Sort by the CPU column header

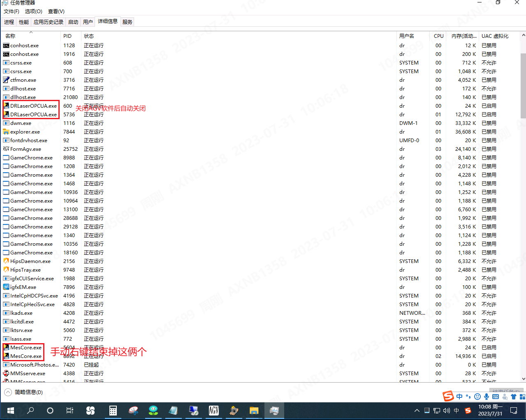[x=439, y=36]
